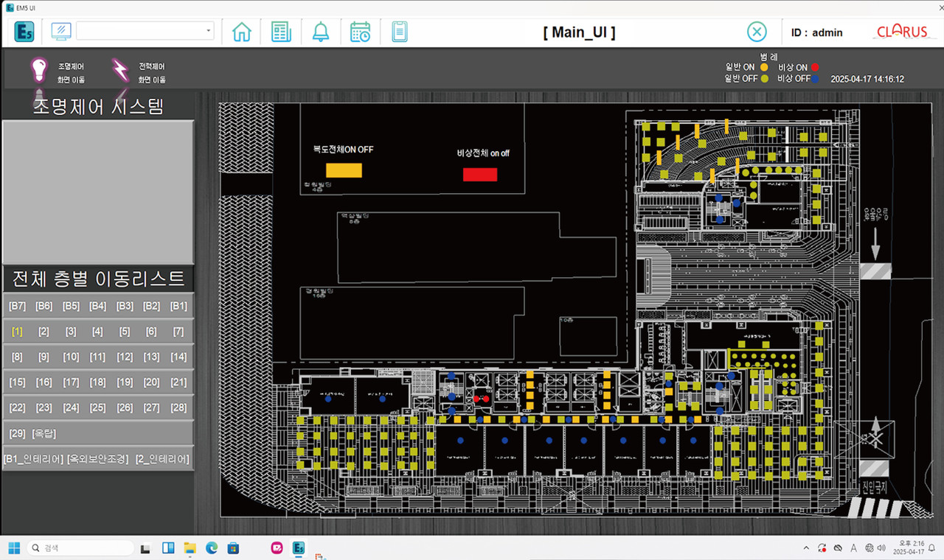944x560 pixels.
Task: Click the E5 logo icon in toolbar
Action: pyautogui.click(x=24, y=32)
